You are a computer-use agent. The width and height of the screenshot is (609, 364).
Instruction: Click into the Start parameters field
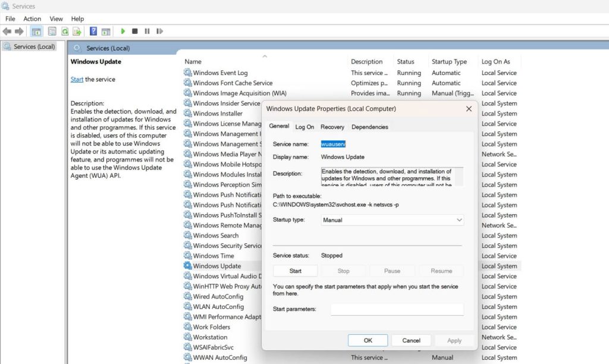tap(397, 309)
